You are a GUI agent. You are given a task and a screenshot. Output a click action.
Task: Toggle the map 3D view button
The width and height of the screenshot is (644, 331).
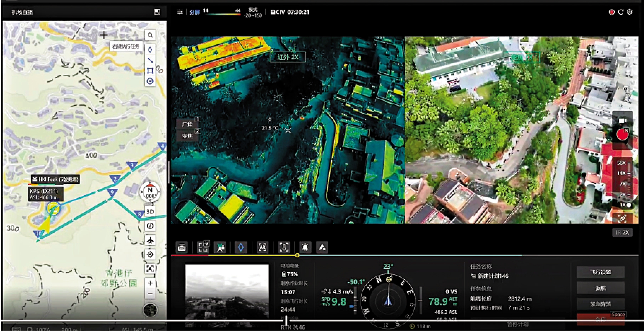(x=150, y=212)
